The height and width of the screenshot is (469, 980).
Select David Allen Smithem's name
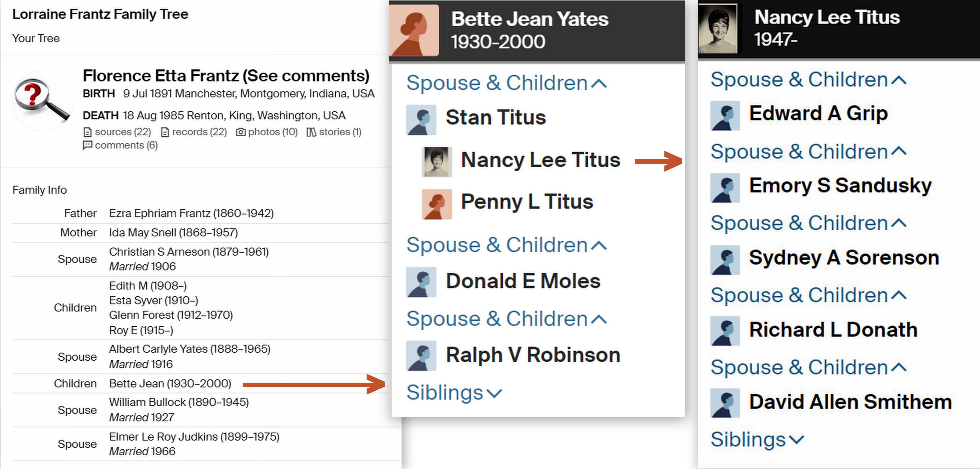coord(850,402)
